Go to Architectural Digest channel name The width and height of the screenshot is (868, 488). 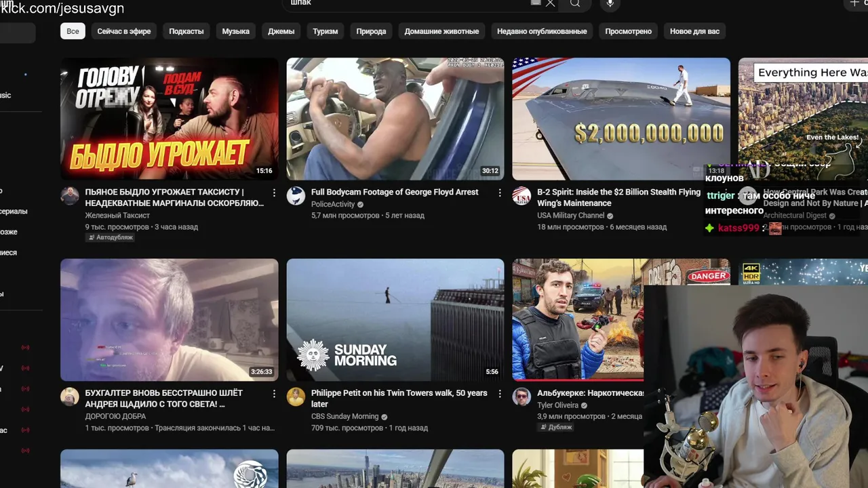click(795, 216)
